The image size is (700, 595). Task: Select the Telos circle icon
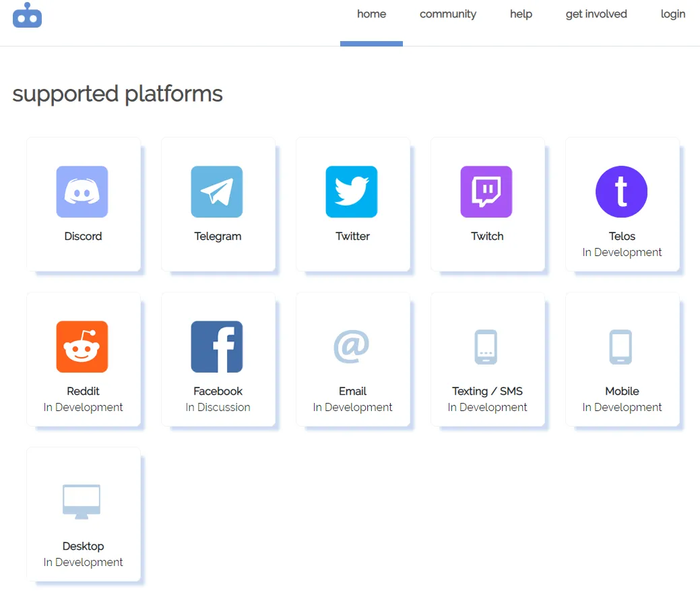pyautogui.click(x=621, y=192)
